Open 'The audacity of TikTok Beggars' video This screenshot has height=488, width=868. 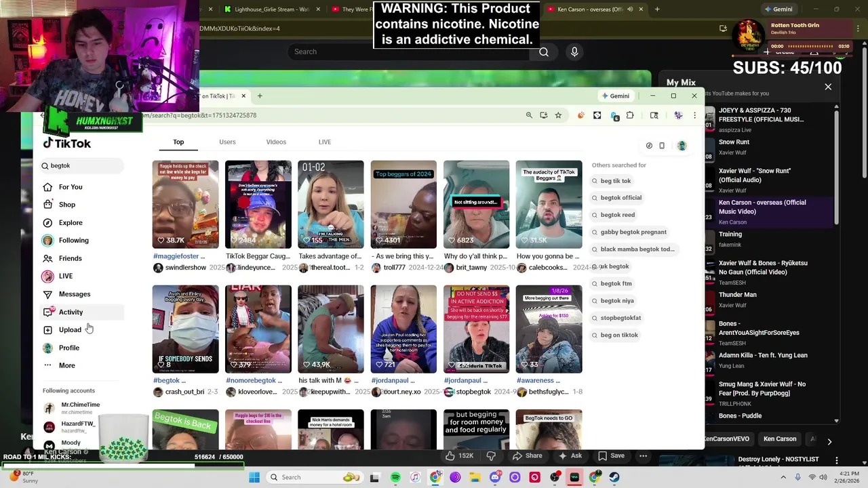549,204
